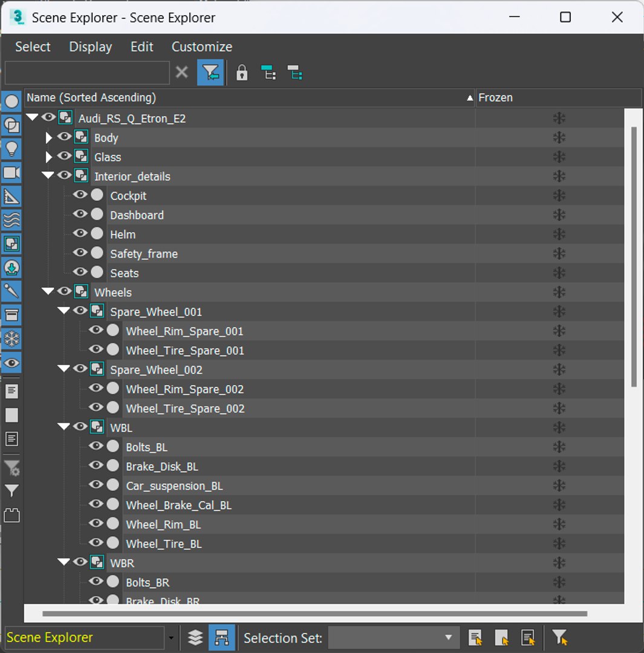The width and height of the screenshot is (644, 653).
Task: Collapse the WBR group
Action: tap(63, 562)
